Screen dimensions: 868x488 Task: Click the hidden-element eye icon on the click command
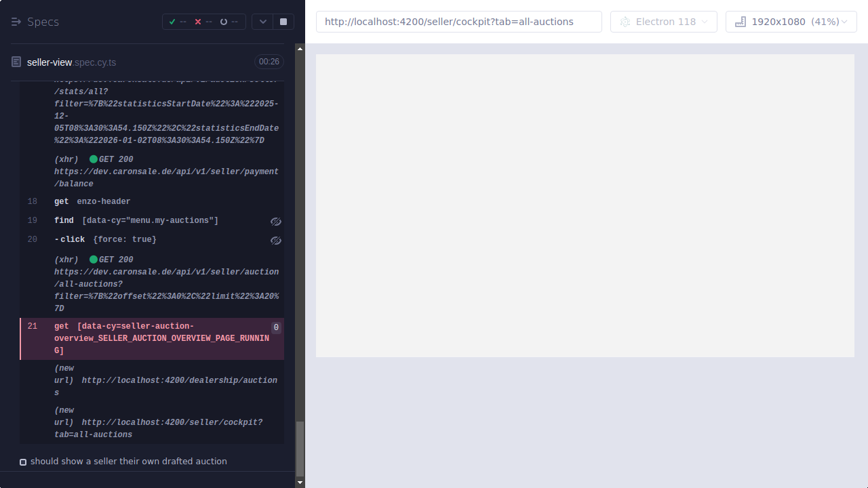[275, 240]
